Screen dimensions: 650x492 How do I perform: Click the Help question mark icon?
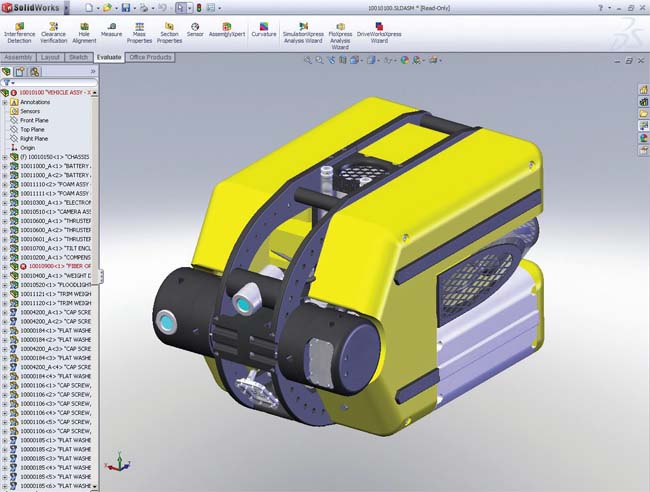pos(601,7)
